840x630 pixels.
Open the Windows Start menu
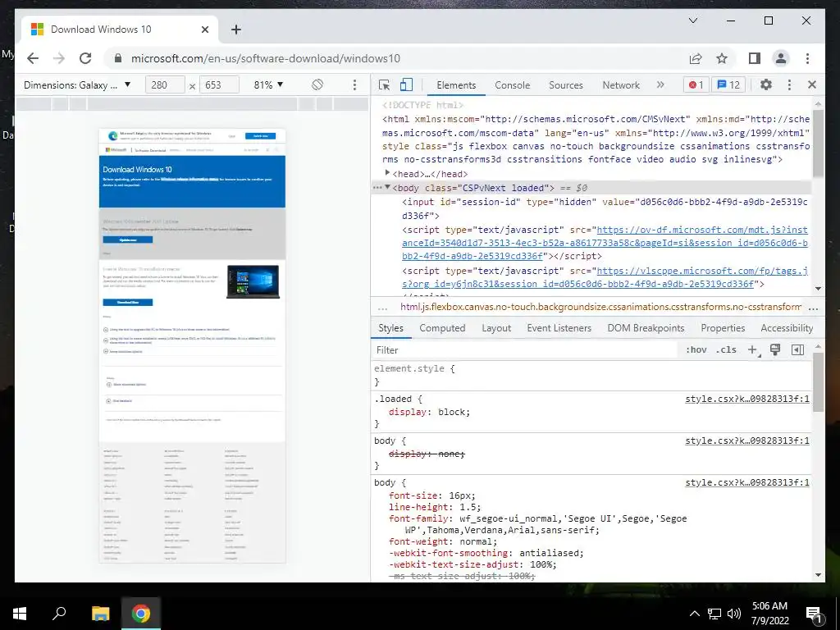(20, 614)
